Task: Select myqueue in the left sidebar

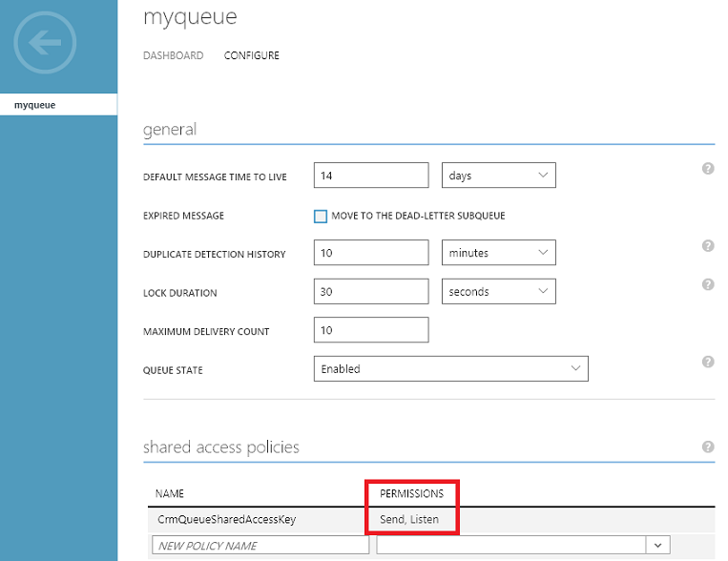Action: click(58, 105)
